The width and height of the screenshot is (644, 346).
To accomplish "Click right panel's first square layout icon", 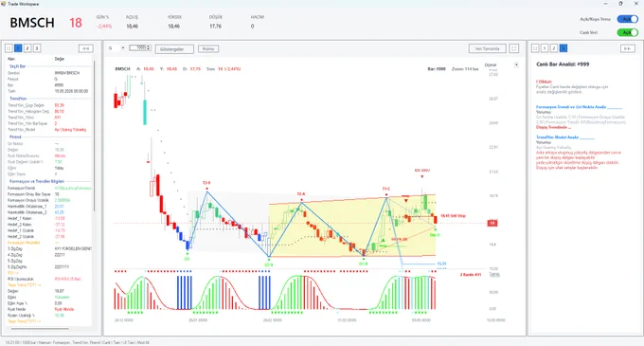I will pyautogui.click(x=535, y=48).
